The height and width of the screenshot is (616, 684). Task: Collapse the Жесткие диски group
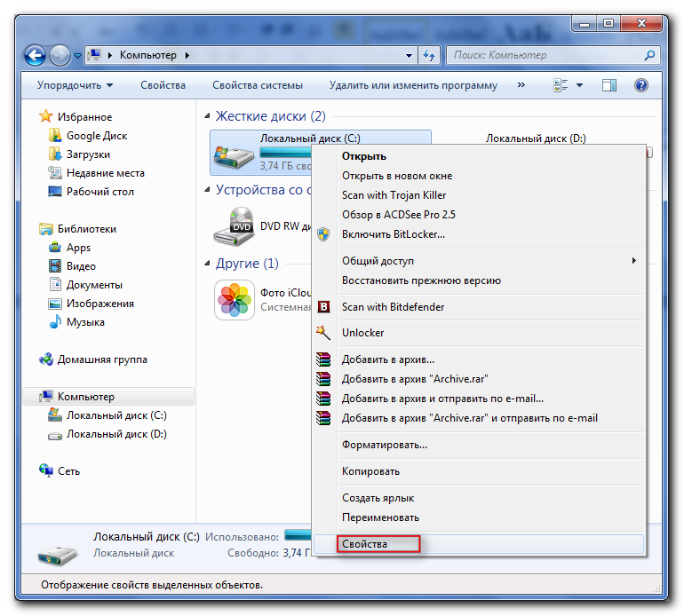coord(208,116)
